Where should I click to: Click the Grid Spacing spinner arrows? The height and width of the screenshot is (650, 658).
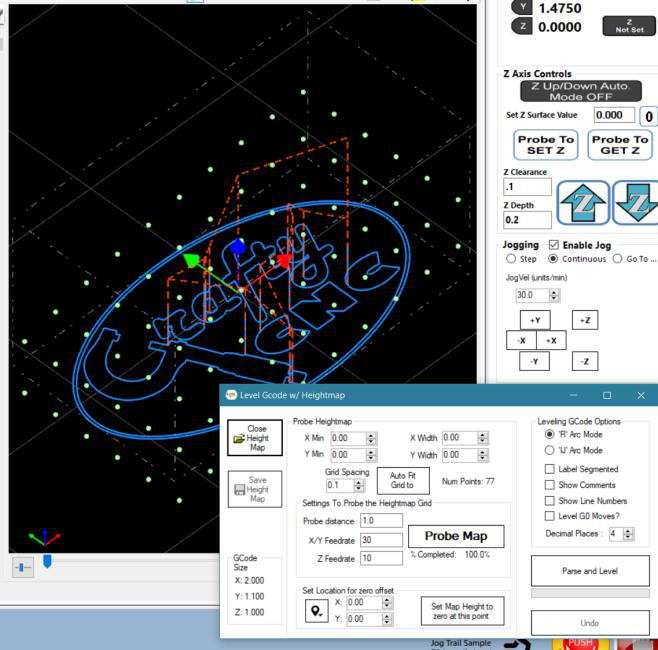(x=358, y=486)
